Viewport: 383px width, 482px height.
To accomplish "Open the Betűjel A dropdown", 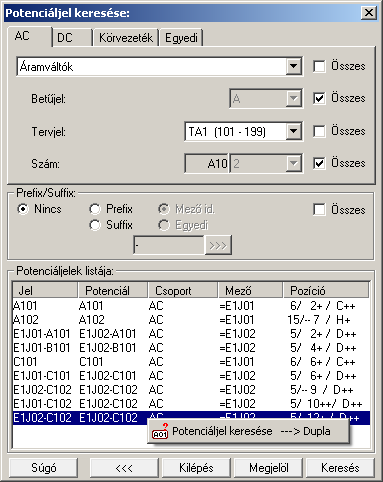I will (x=293, y=98).
